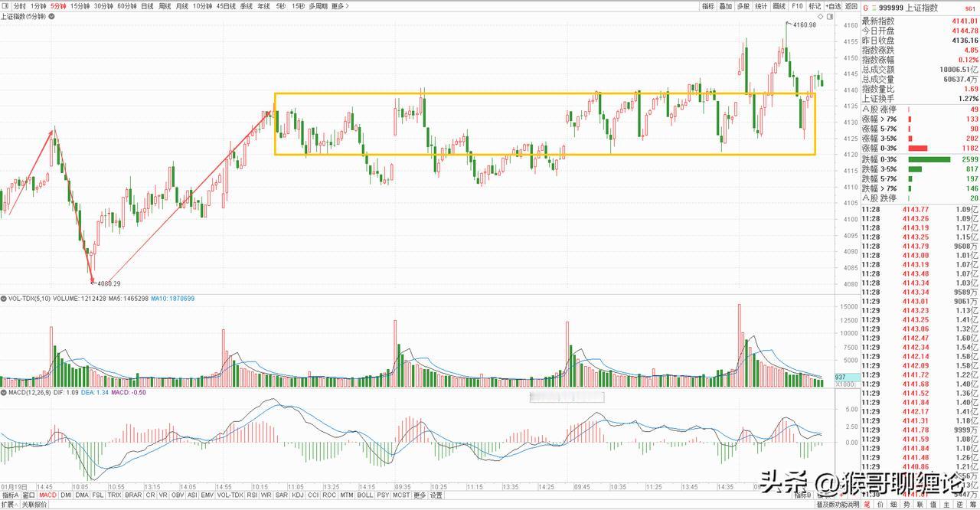
Task: Switch chart to 日线
Action: click(x=147, y=6)
